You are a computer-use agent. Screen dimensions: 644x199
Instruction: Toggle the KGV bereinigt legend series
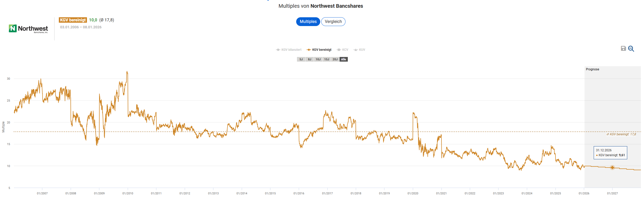pyautogui.click(x=319, y=50)
